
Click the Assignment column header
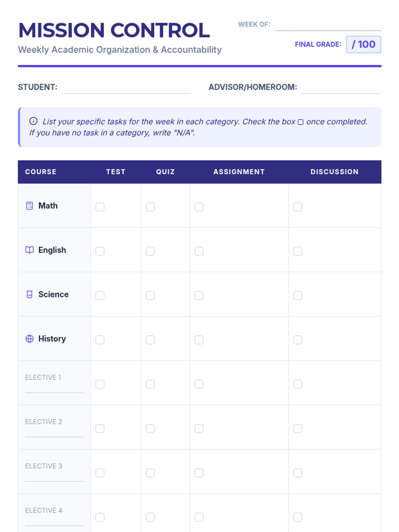(x=239, y=172)
